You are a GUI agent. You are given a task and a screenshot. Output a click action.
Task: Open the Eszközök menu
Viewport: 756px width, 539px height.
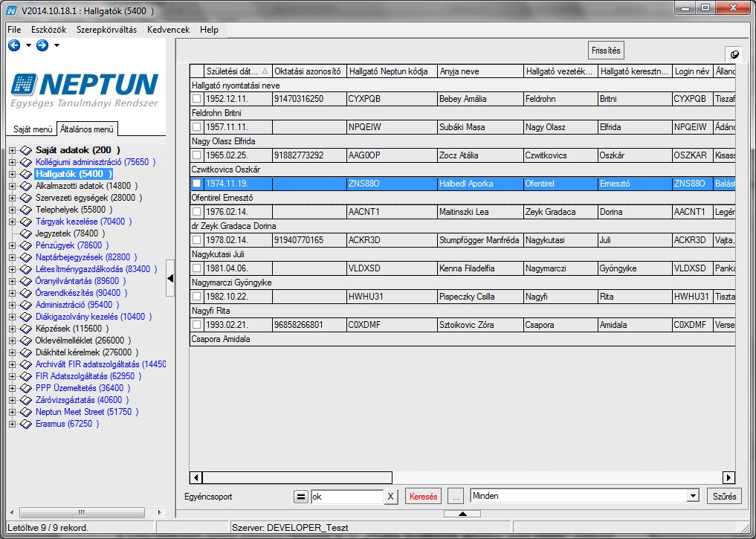(49, 30)
